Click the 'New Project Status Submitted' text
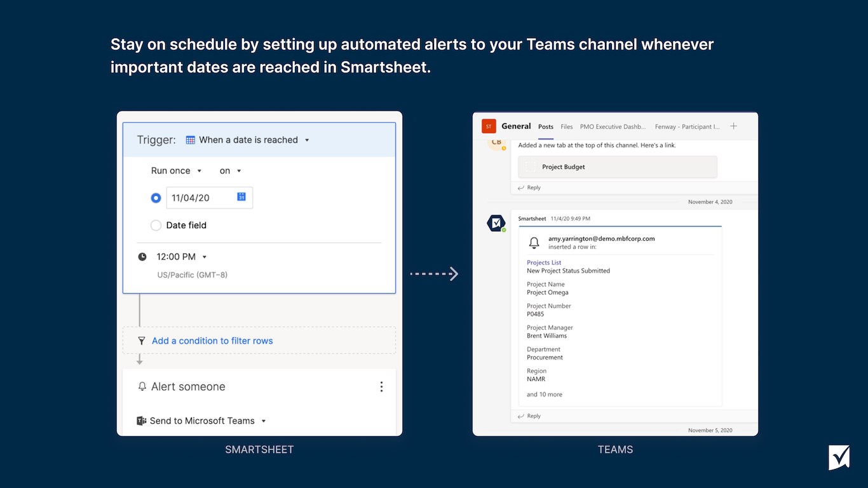 569,271
